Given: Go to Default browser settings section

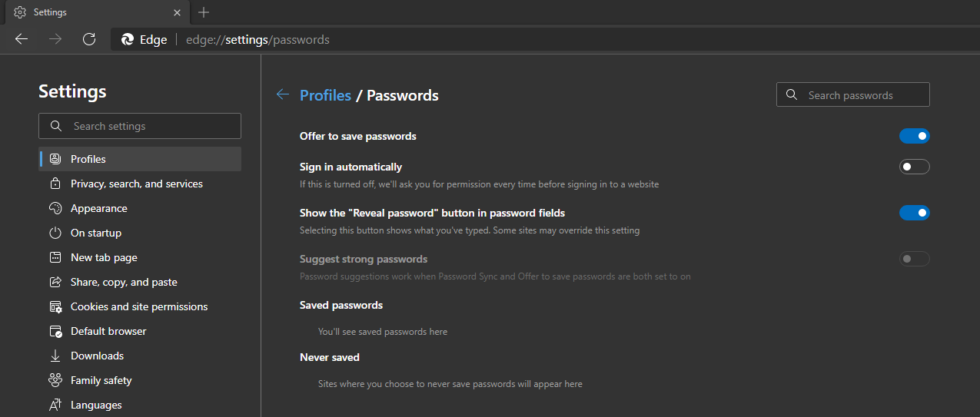Looking at the screenshot, I should 108,331.
